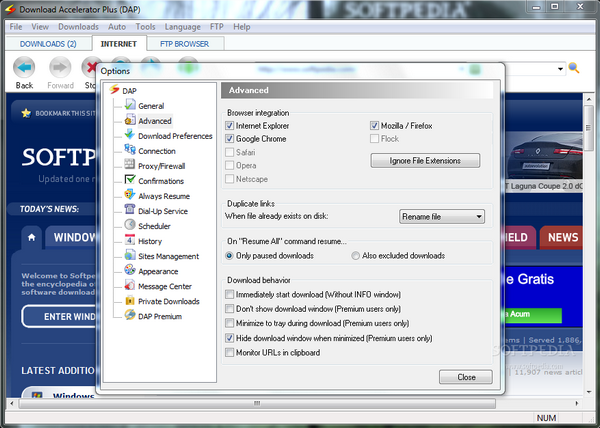
Task: Uncheck Mozilla / Firefox integration
Action: [374, 125]
